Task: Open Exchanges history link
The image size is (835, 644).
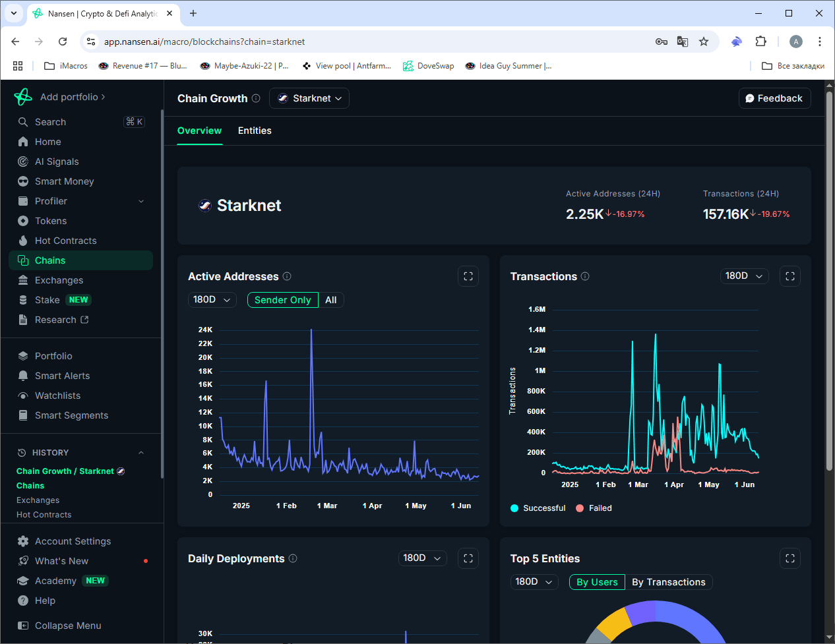Action: click(38, 500)
